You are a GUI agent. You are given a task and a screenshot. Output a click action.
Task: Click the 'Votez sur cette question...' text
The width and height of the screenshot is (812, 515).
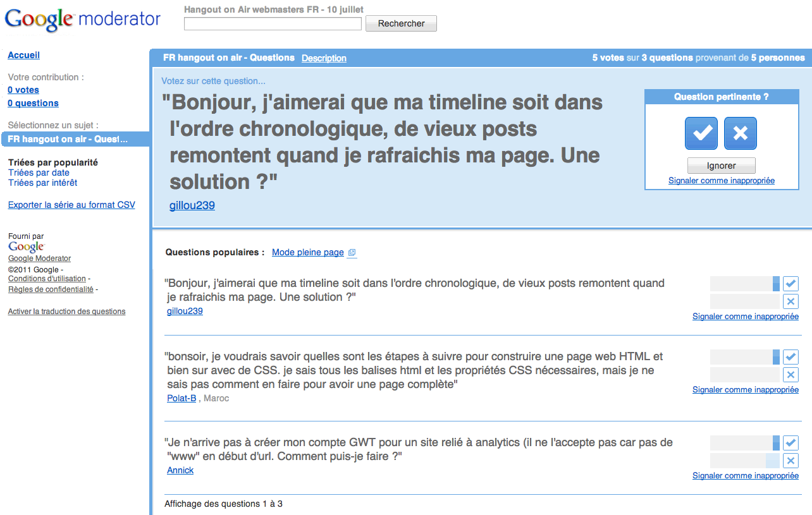[x=213, y=81]
